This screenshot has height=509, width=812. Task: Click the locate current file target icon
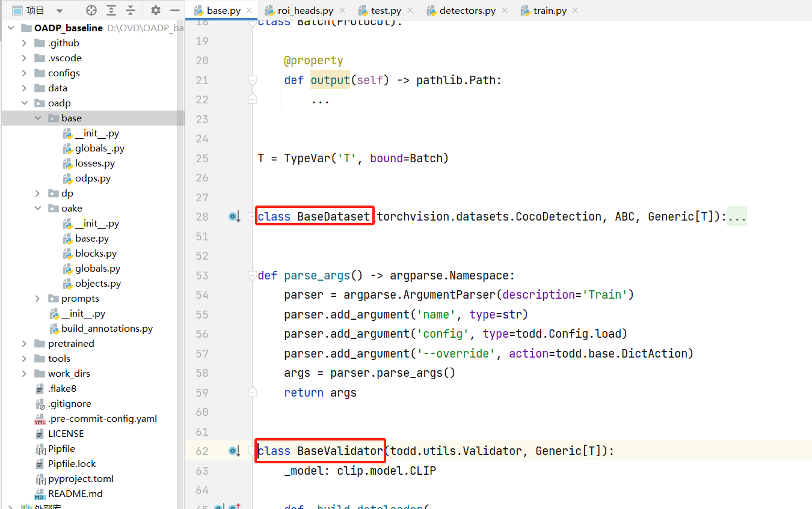click(x=91, y=10)
